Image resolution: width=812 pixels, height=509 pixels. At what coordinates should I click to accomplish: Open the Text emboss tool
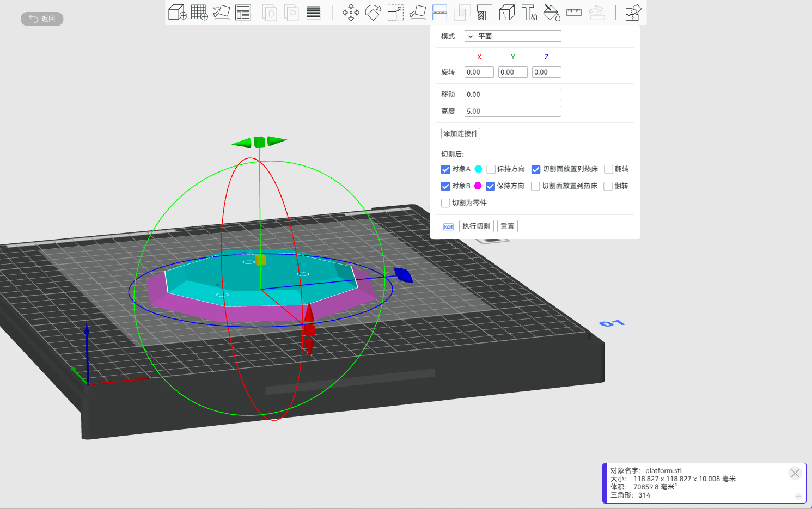[529, 12]
